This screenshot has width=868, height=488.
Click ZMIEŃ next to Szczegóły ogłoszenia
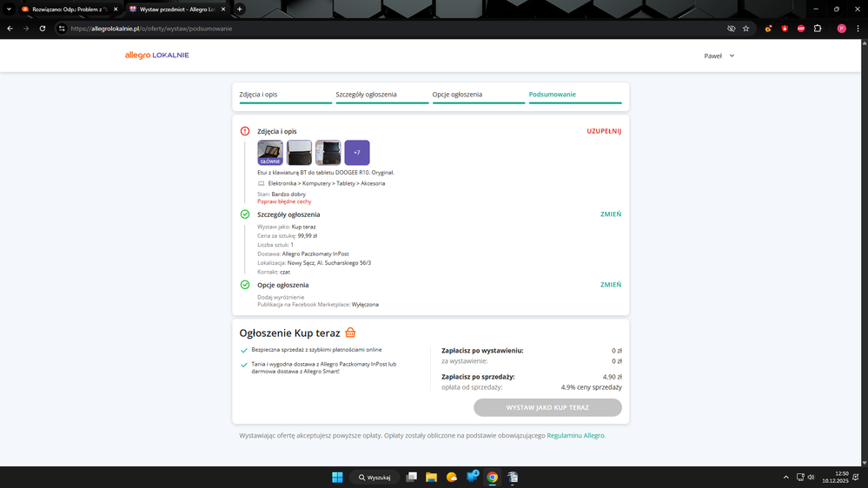click(611, 214)
